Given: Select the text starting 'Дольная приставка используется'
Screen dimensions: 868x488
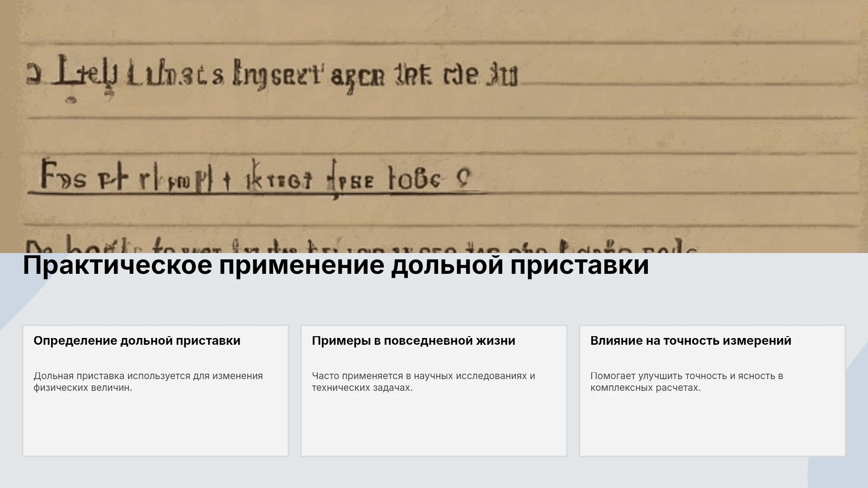Looking at the screenshot, I should (x=148, y=382).
